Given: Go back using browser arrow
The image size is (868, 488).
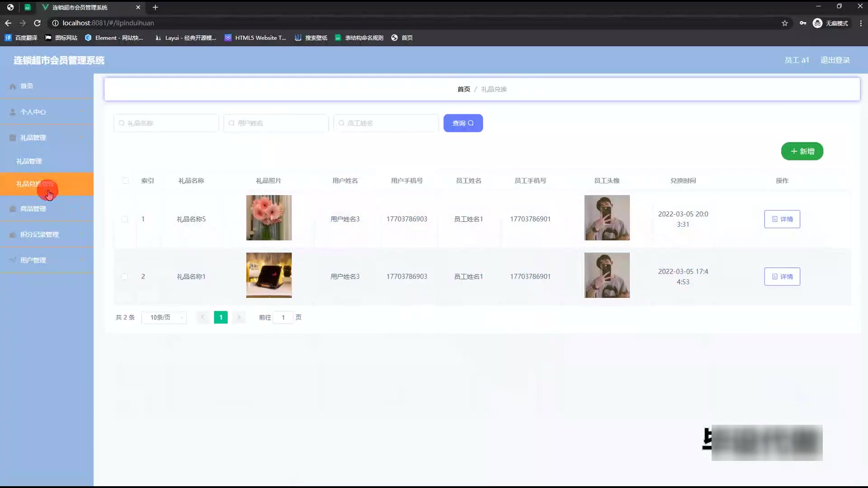Looking at the screenshot, I should (8, 23).
